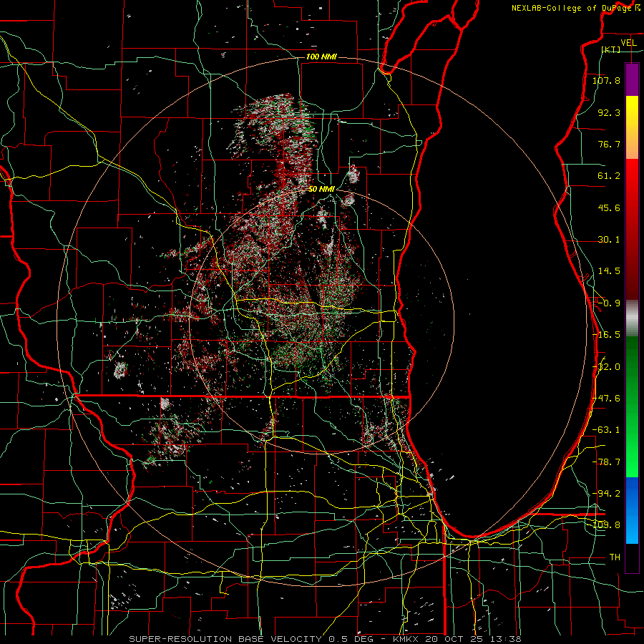Click the 50 NMI range ring label
This screenshot has height=644, width=644.
(x=321, y=189)
